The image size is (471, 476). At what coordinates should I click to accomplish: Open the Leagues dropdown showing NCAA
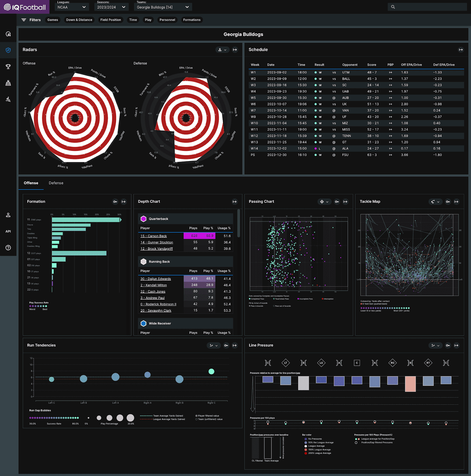click(x=72, y=7)
